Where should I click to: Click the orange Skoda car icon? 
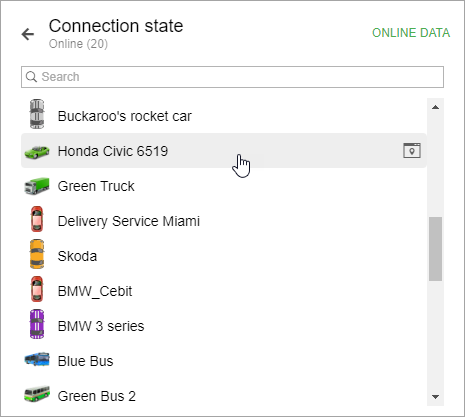click(37, 254)
